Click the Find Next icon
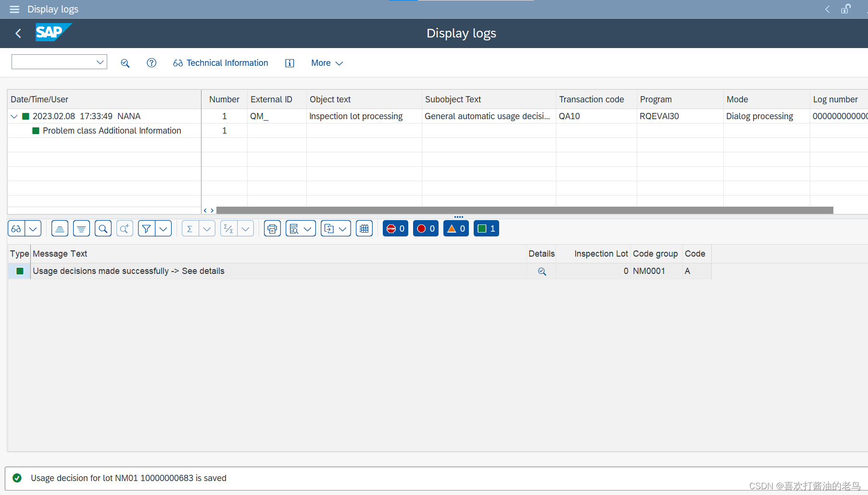The height and width of the screenshot is (495, 868). pyautogui.click(x=125, y=228)
